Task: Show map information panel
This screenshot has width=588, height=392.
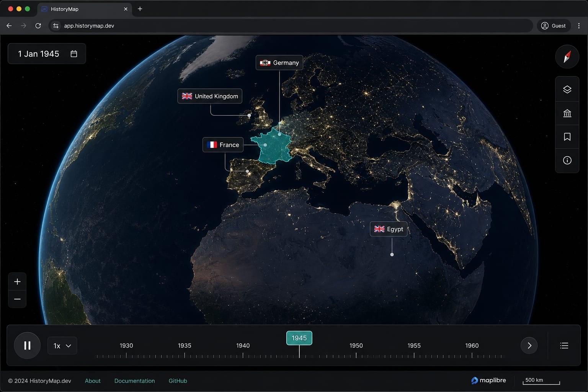Action: [x=567, y=160]
